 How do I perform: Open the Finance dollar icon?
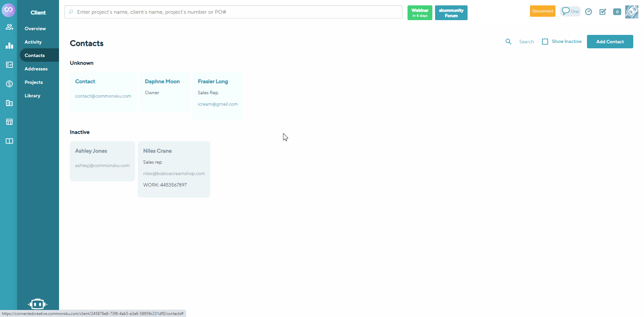click(x=9, y=84)
